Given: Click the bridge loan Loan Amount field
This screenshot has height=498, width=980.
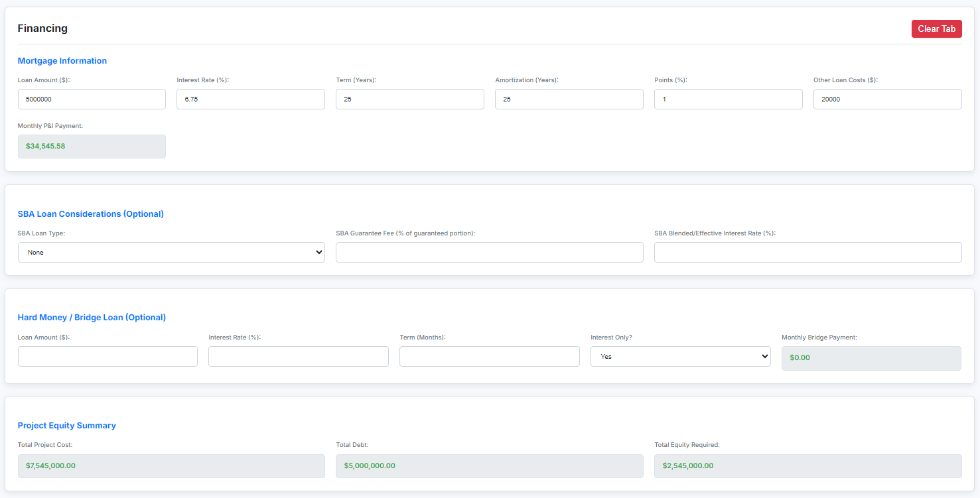Looking at the screenshot, I should tap(107, 356).
